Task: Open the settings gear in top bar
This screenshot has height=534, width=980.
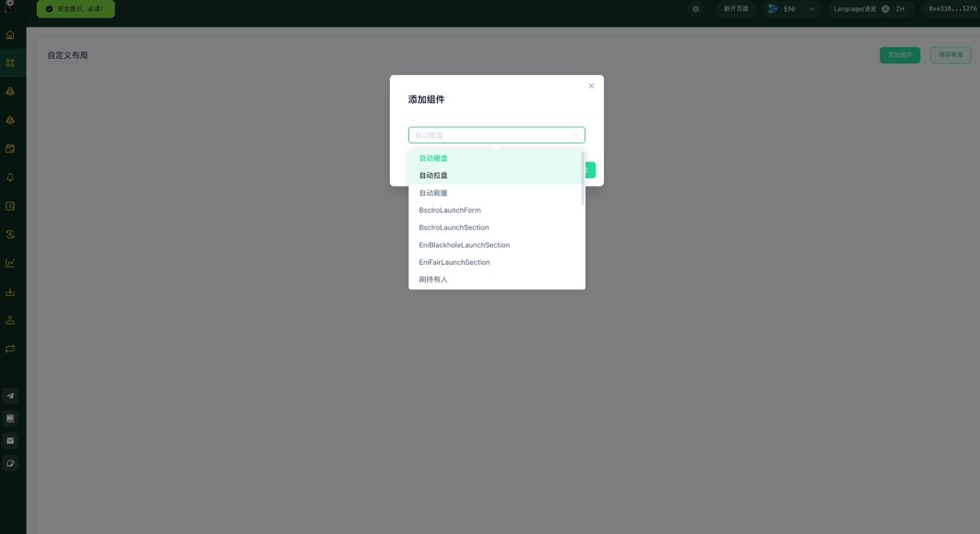Action: [696, 9]
